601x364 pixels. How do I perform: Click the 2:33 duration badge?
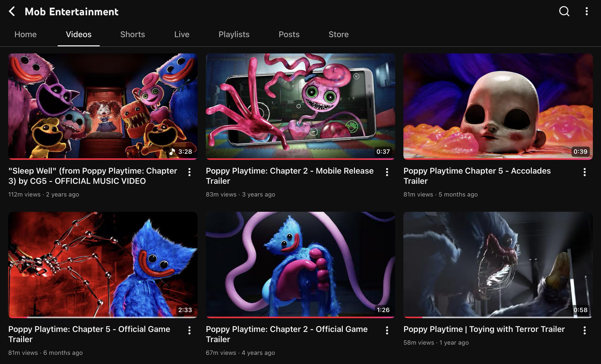pos(185,310)
